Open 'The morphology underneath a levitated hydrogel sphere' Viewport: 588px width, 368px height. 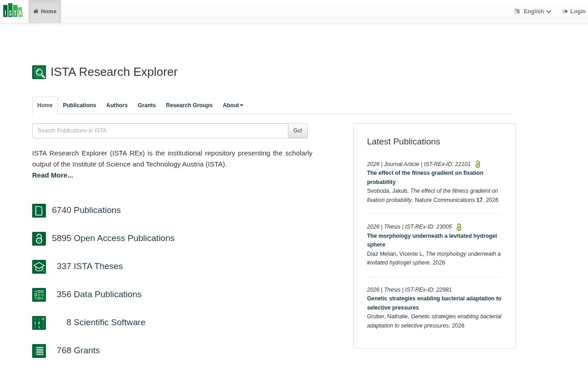pyautogui.click(x=432, y=240)
